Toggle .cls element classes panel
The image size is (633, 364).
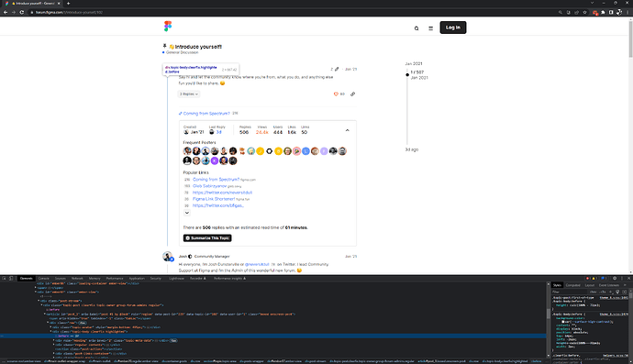[x=603, y=292]
